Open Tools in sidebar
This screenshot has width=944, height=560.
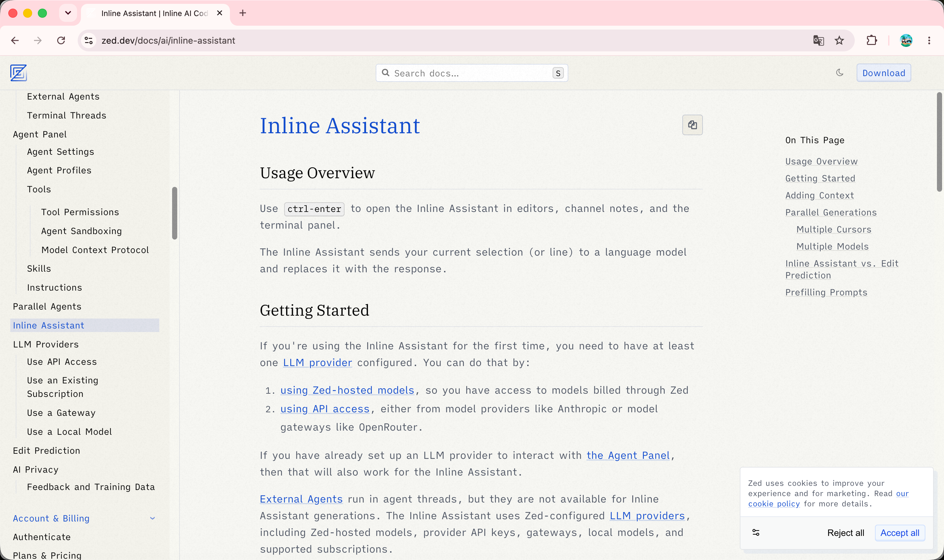coord(39,189)
